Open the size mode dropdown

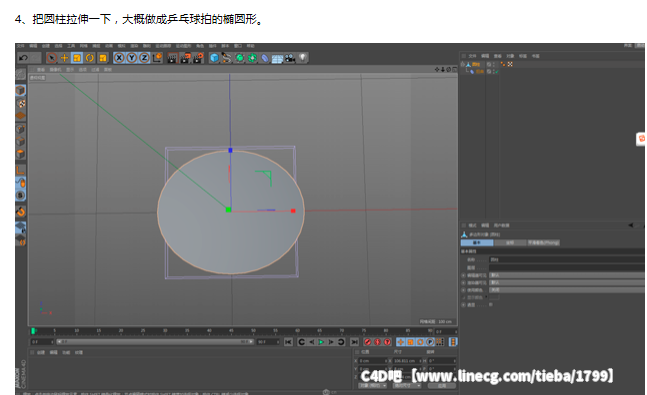click(407, 386)
